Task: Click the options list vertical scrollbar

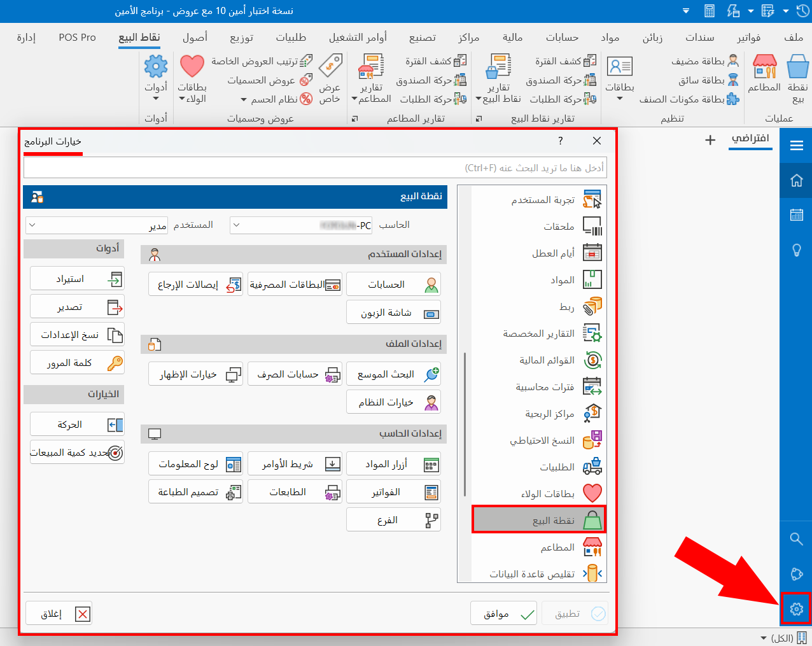Action: [465, 423]
